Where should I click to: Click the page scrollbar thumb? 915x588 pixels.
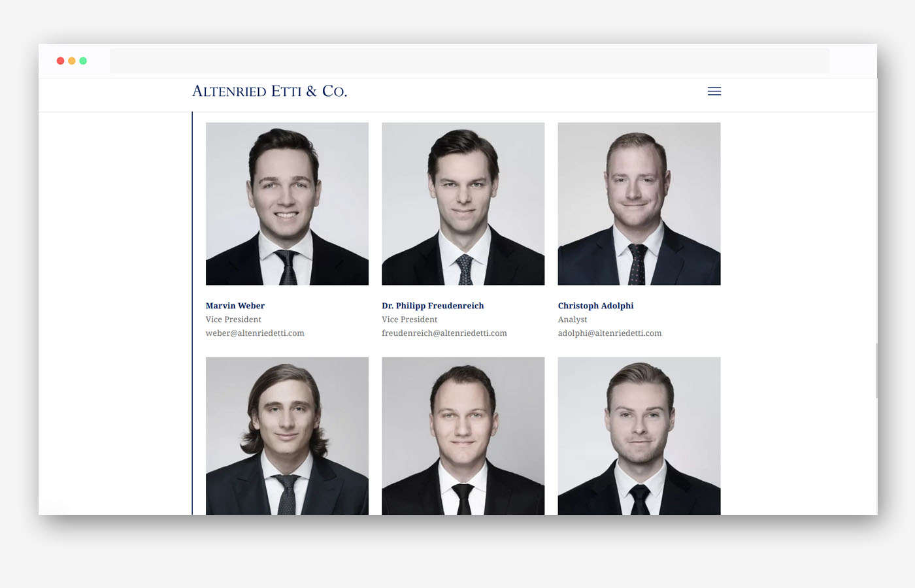tap(876, 370)
